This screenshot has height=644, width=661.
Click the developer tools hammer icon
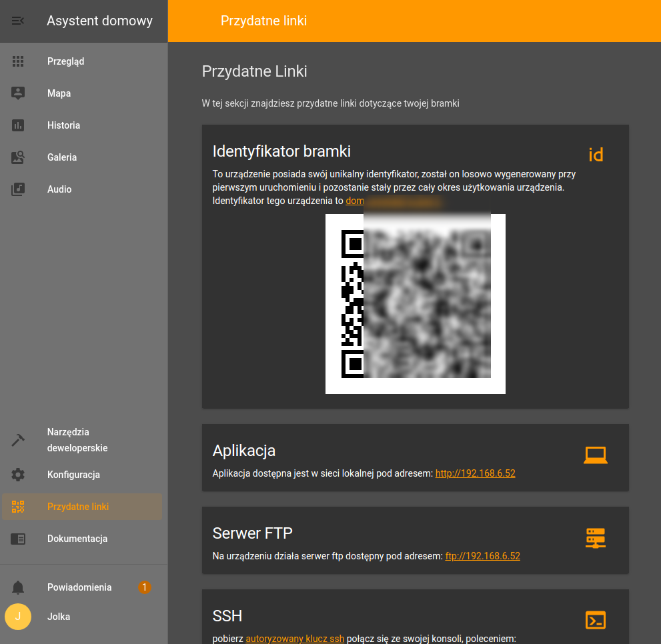[x=18, y=440]
